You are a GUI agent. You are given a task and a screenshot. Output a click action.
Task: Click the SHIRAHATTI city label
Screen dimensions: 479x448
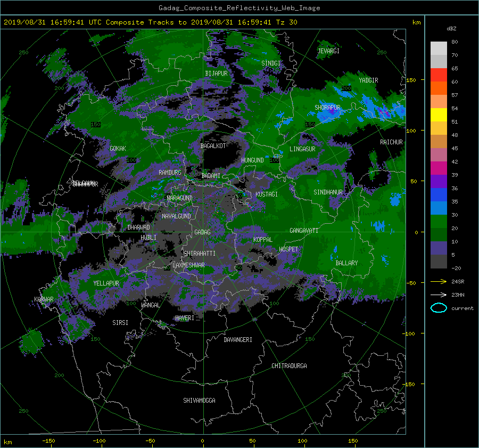200,254
